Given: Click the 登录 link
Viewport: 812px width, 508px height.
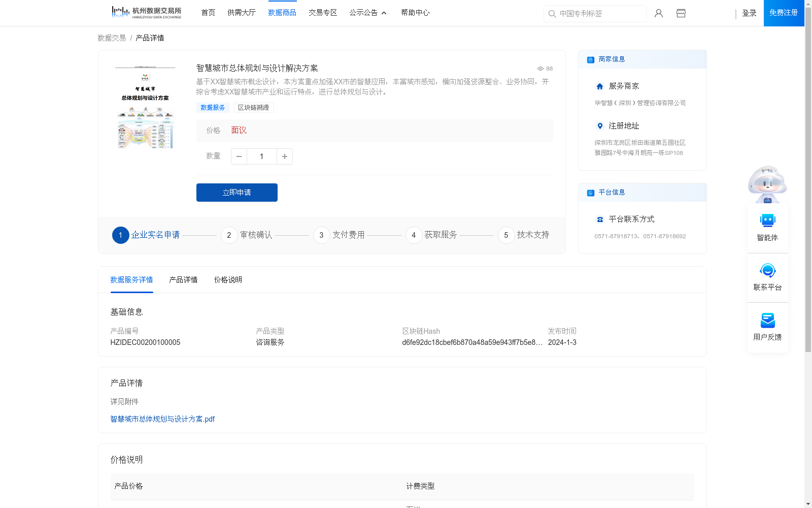Looking at the screenshot, I should click(x=749, y=13).
